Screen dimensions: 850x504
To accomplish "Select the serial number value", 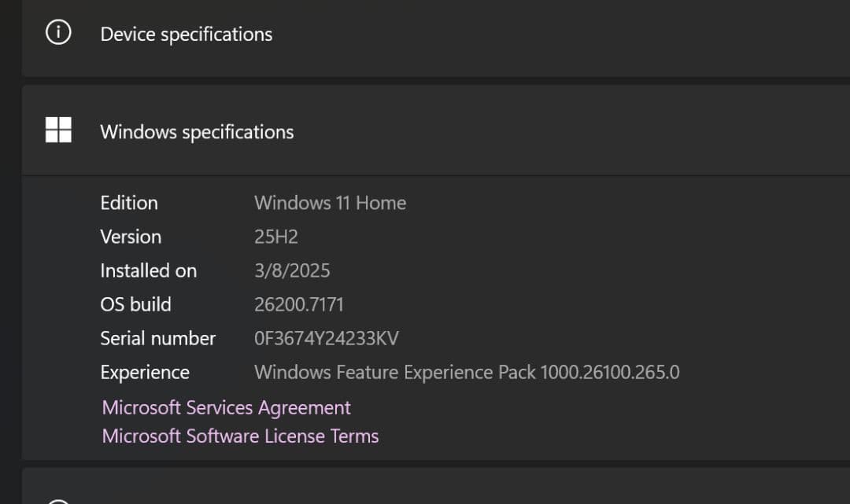I will [x=326, y=338].
